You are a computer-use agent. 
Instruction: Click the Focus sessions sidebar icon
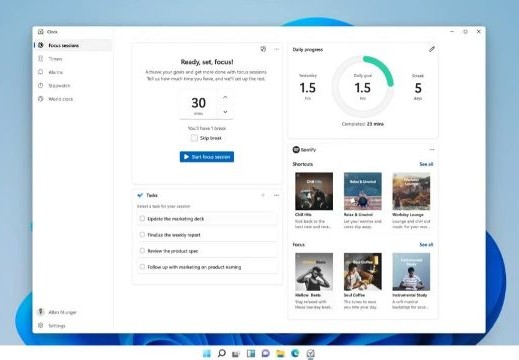pos(41,45)
